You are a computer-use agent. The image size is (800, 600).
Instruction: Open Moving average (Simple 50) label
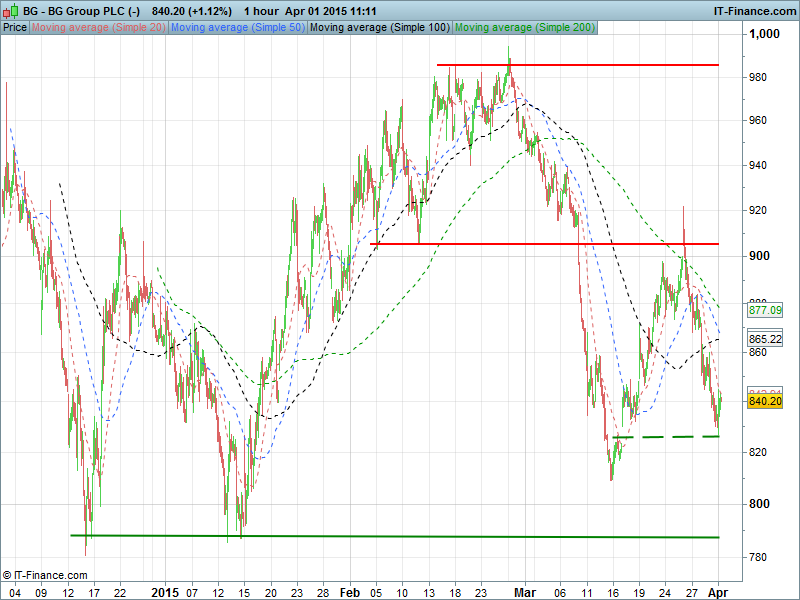pyautogui.click(x=237, y=27)
